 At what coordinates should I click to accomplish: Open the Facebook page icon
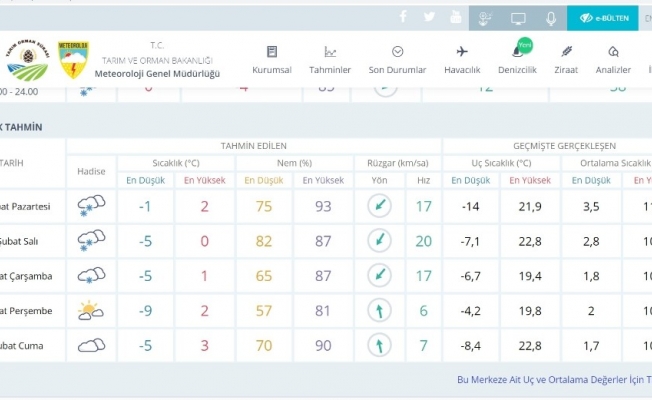point(404,17)
